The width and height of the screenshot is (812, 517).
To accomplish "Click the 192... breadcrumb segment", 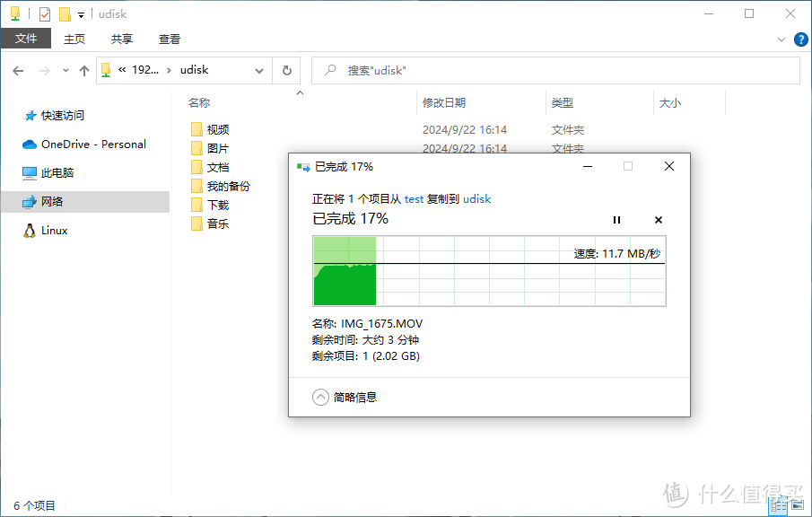I will [x=145, y=70].
